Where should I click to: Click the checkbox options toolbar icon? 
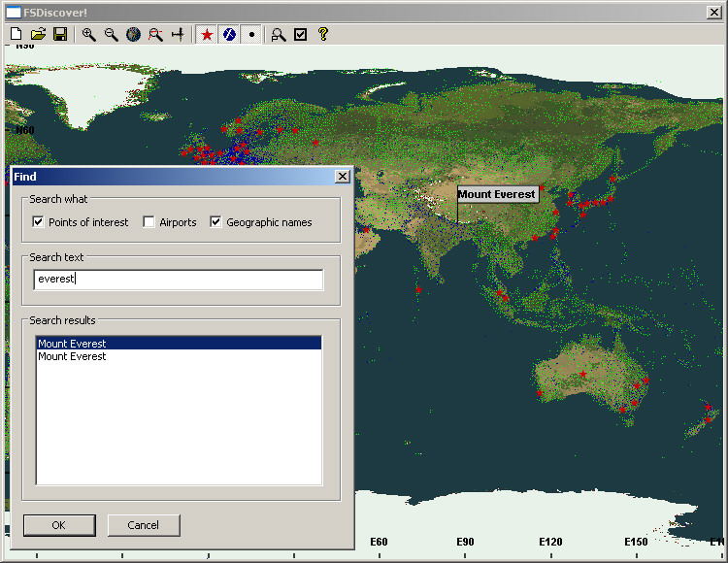[301, 34]
